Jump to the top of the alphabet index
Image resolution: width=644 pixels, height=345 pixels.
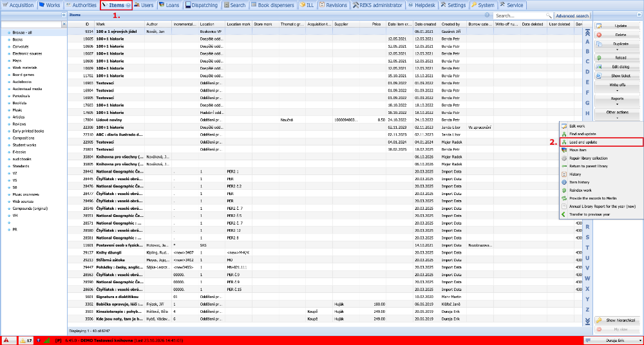tap(587, 33)
